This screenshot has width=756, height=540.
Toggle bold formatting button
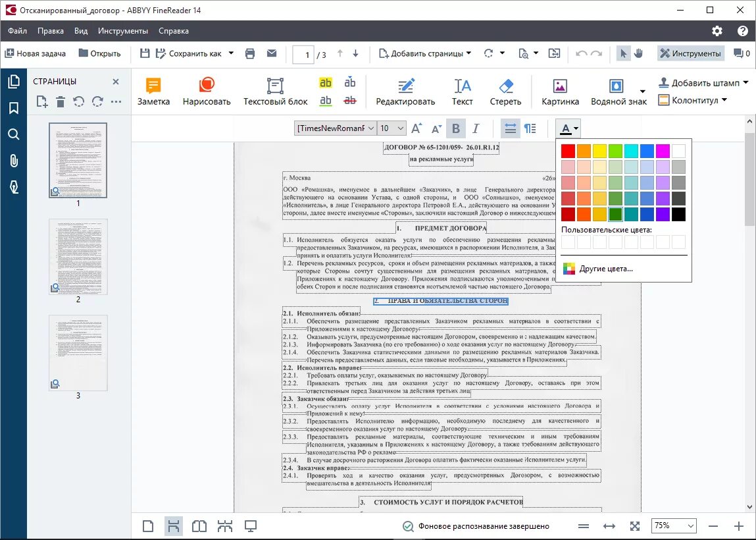tap(455, 128)
